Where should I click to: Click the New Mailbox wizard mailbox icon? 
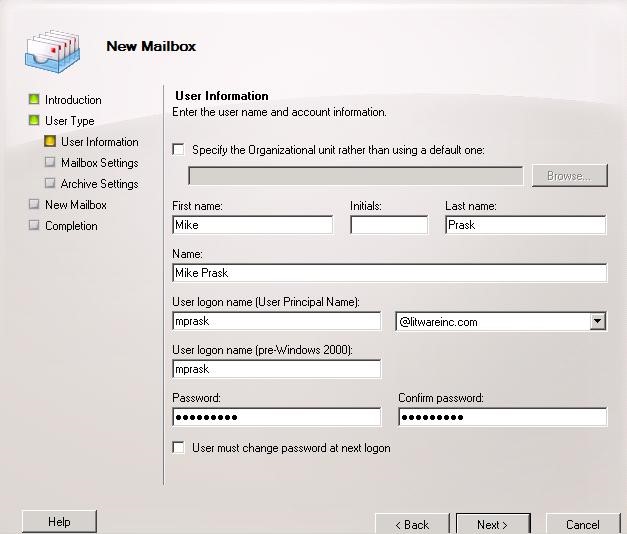pyautogui.click(x=52, y=52)
